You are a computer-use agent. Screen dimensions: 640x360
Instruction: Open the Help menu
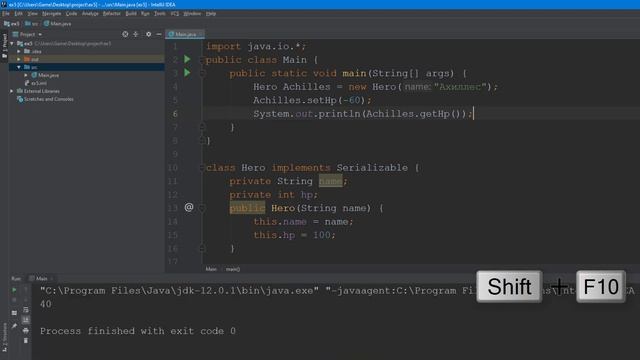click(x=211, y=13)
